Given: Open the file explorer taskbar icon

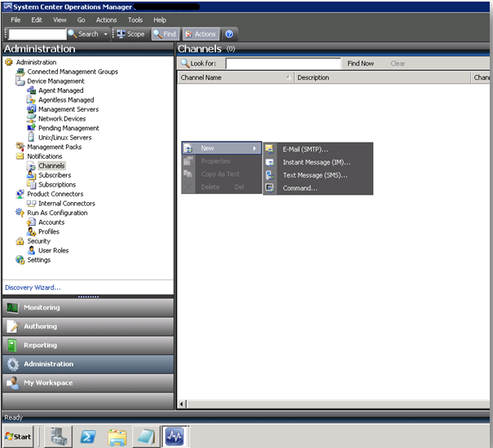Looking at the screenshot, I should tap(117, 437).
